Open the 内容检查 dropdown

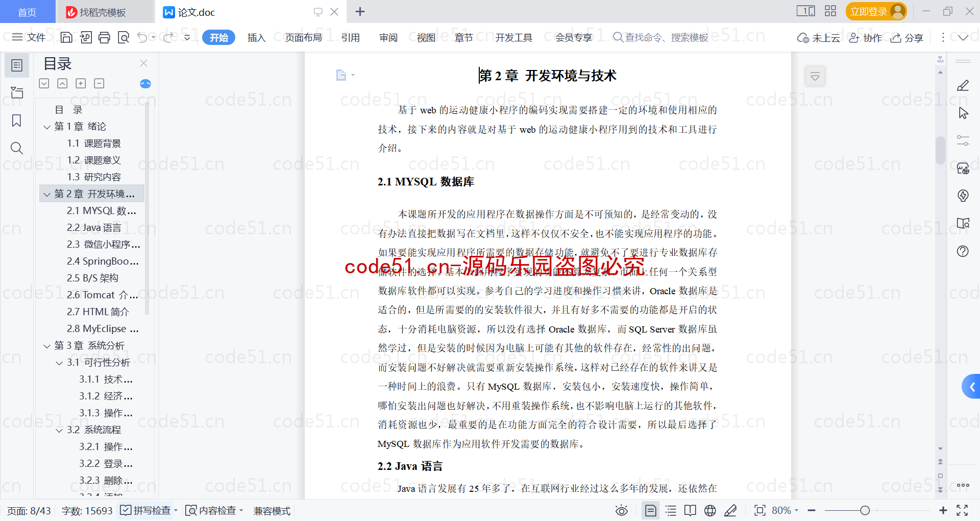(241, 510)
